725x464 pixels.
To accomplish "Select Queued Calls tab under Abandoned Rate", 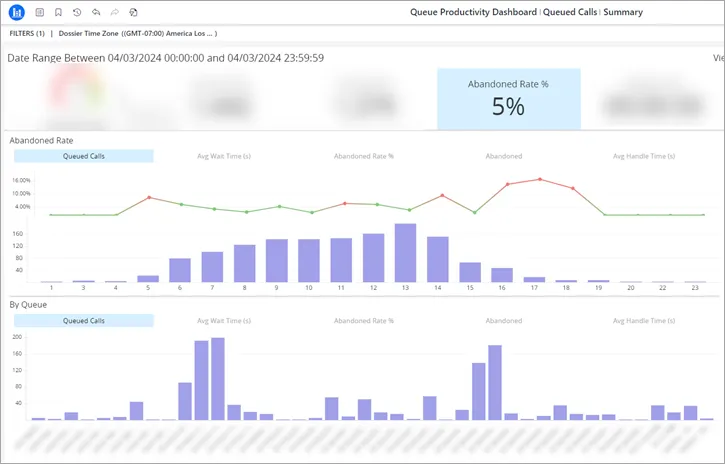I will (x=84, y=156).
